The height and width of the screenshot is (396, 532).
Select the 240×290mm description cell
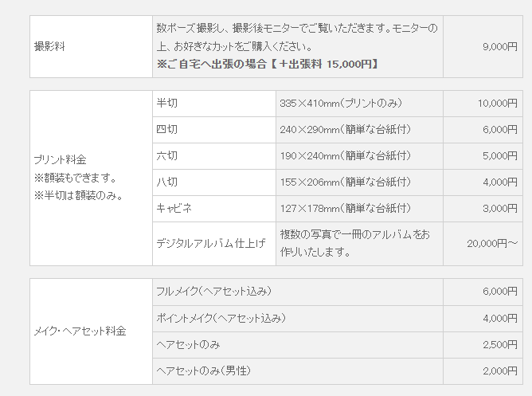coord(359,130)
